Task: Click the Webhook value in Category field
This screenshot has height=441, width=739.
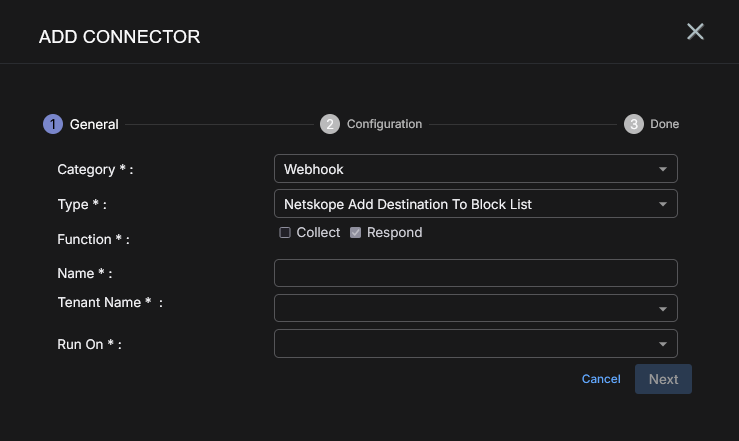Action: coord(313,170)
